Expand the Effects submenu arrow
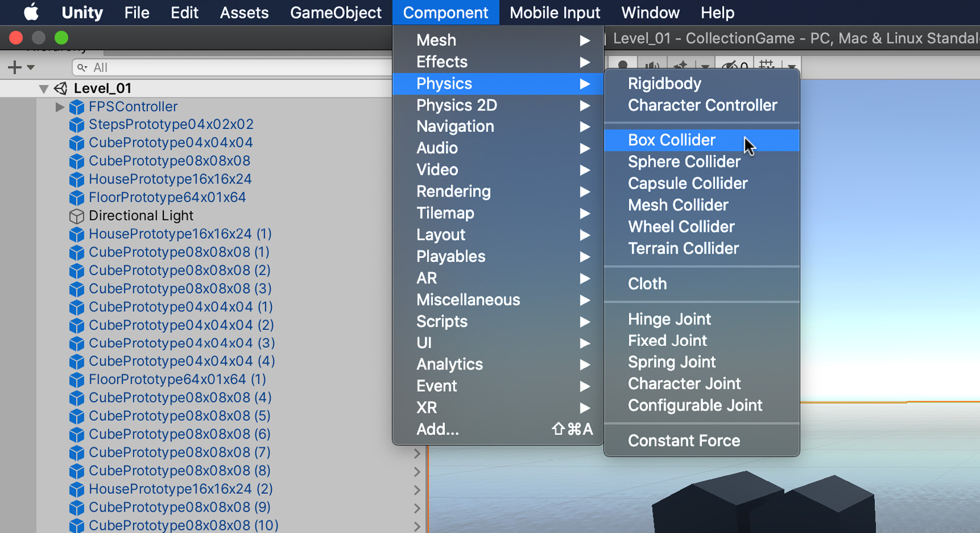This screenshot has height=533, width=980. pos(585,62)
